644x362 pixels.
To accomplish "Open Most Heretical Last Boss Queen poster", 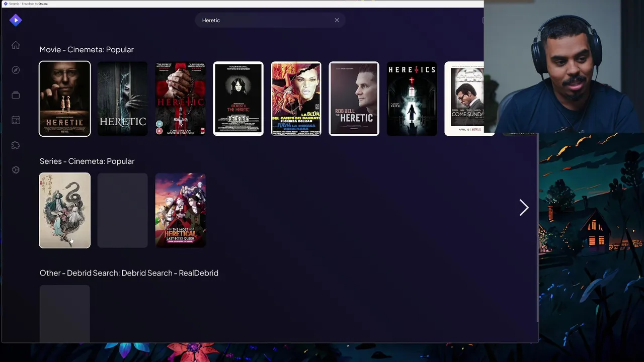I will (x=181, y=210).
